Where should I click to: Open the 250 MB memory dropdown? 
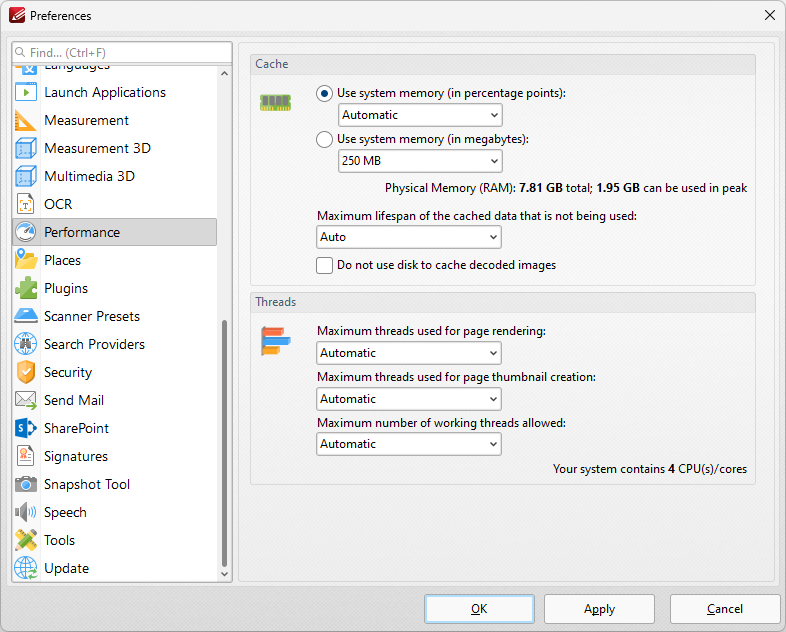(420, 161)
